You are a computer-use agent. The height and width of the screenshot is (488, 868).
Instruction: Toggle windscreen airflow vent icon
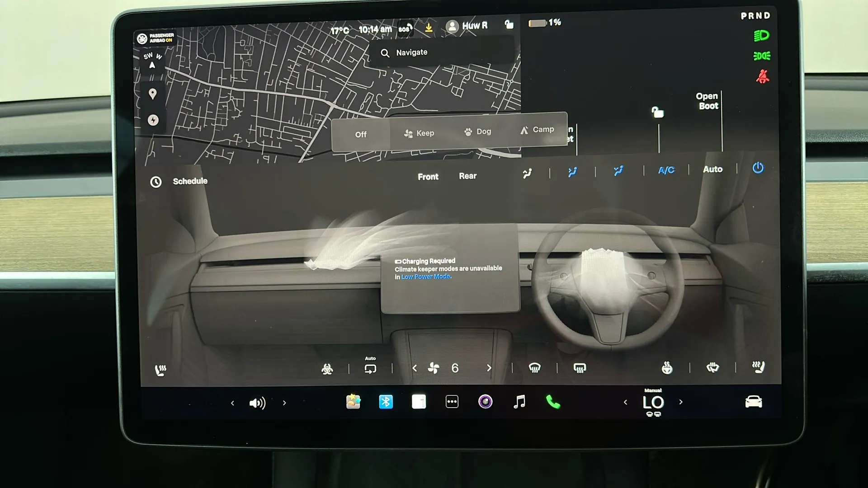click(527, 173)
